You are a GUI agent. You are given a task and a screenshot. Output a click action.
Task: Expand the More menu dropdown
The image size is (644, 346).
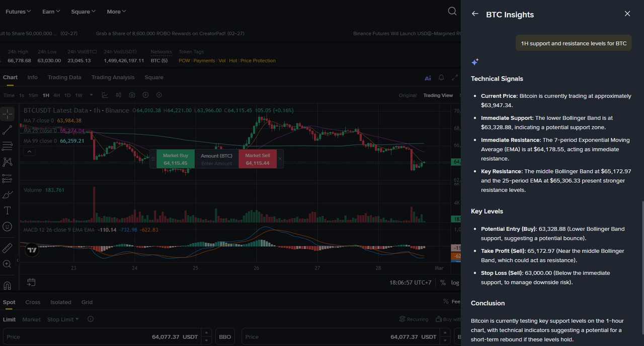pos(116,11)
